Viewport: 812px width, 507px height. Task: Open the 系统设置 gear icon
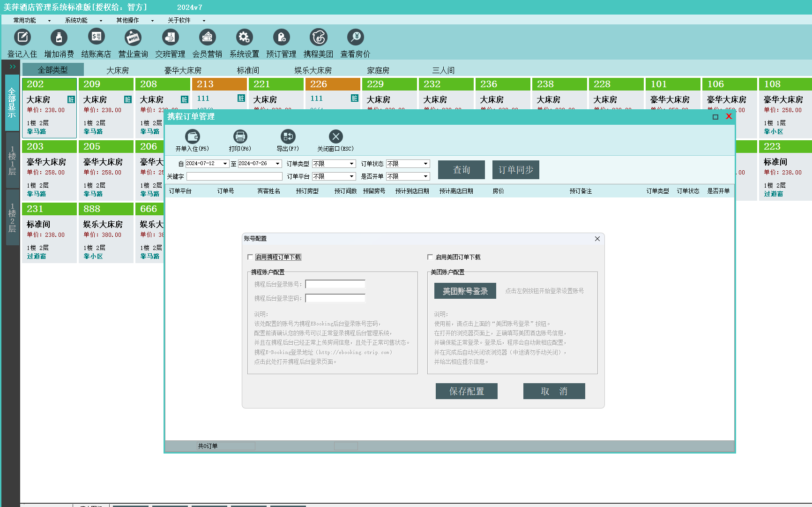click(x=244, y=38)
